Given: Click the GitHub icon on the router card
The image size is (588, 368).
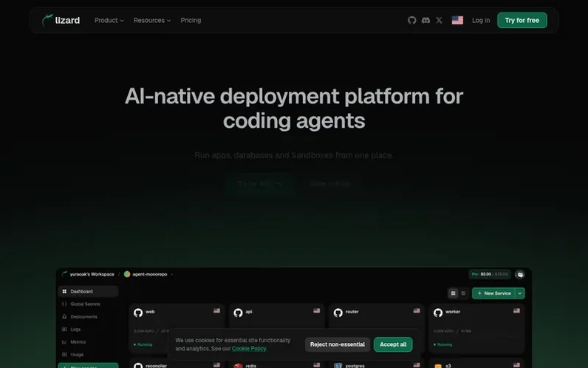Looking at the screenshot, I should coord(338,313).
